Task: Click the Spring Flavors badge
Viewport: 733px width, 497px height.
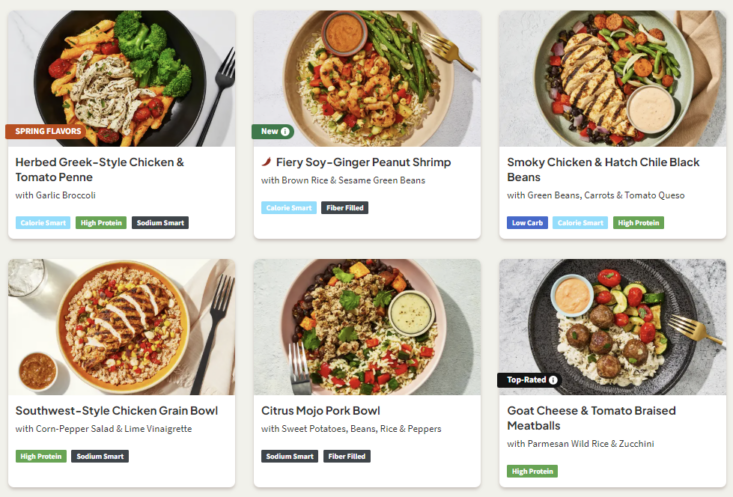Action: tap(48, 131)
